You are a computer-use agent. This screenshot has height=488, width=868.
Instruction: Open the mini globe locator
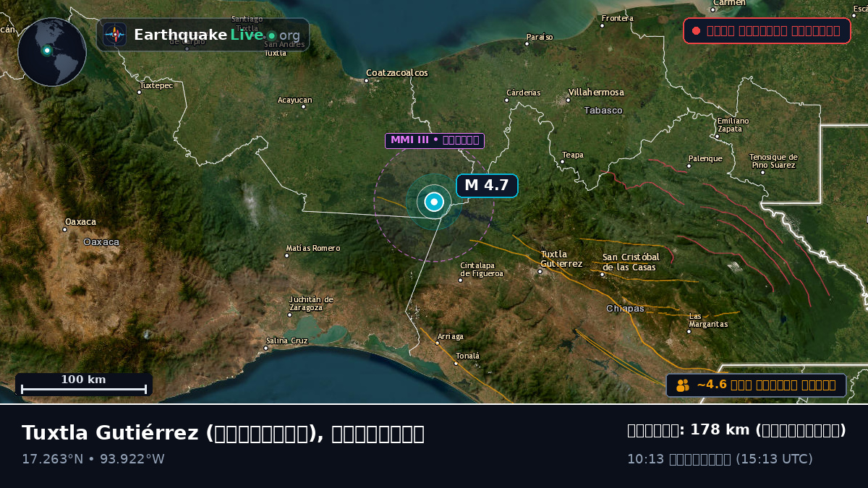click(x=52, y=52)
